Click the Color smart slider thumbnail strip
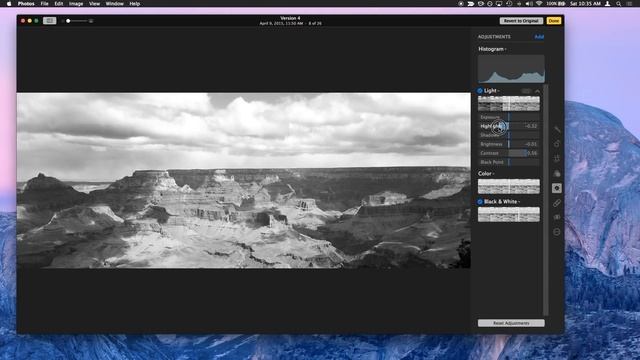 (x=509, y=187)
